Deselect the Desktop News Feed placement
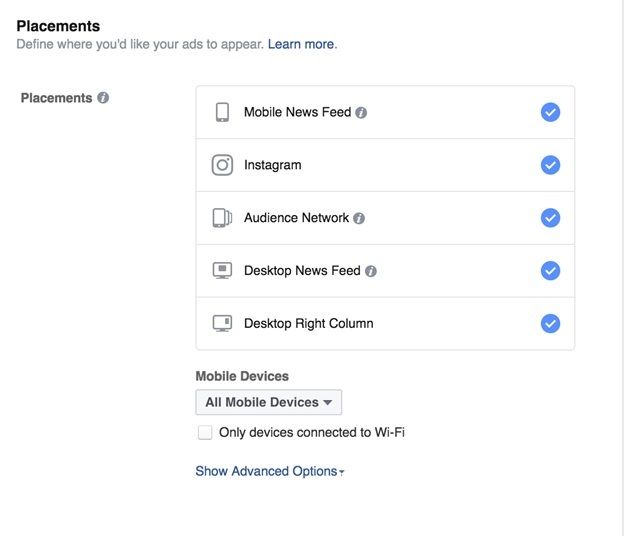This screenshot has height=536, width=624. (x=550, y=271)
